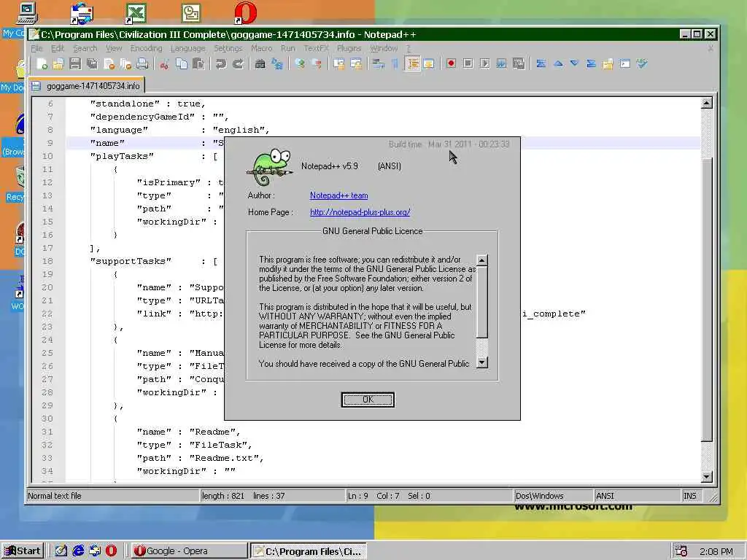Click the User-defined language dialog icon
The height and width of the screenshot is (560, 747).
pyautogui.click(x=429, y=64)
